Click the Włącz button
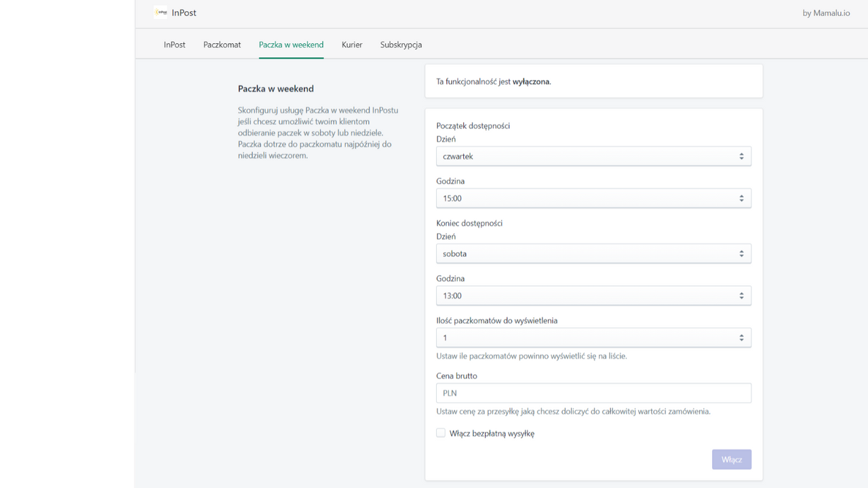The image size is (868, 488). [x=732, y=460]
